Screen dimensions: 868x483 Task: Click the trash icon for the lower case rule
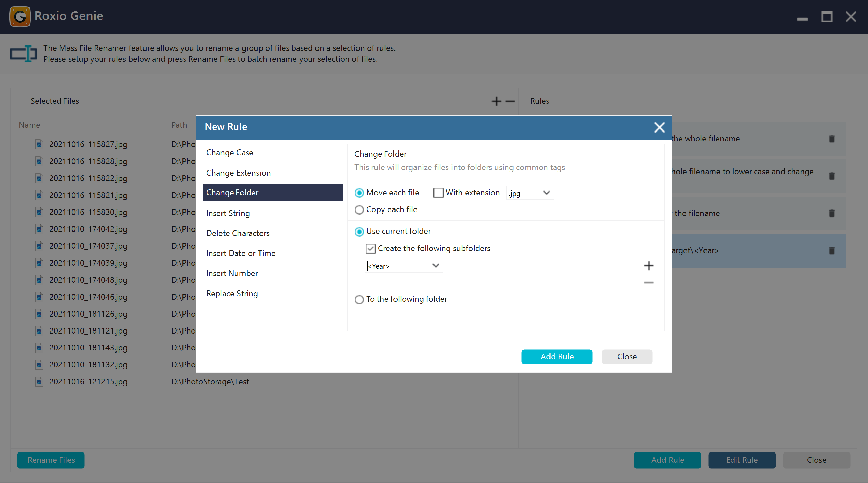[832, 176]
